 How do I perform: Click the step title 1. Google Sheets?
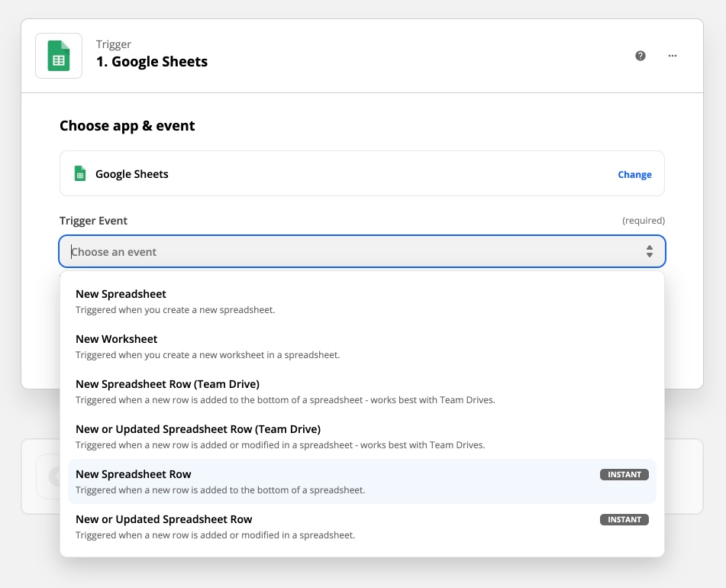[152, 62]
